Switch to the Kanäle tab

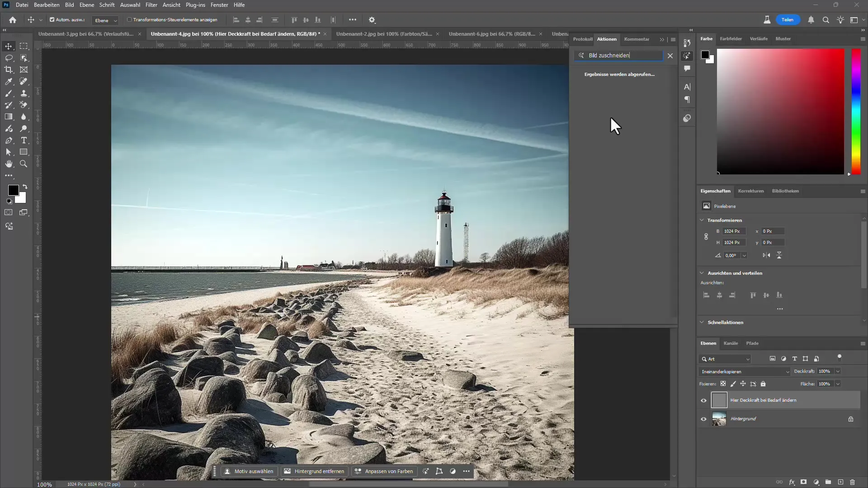tap(731, 343)
